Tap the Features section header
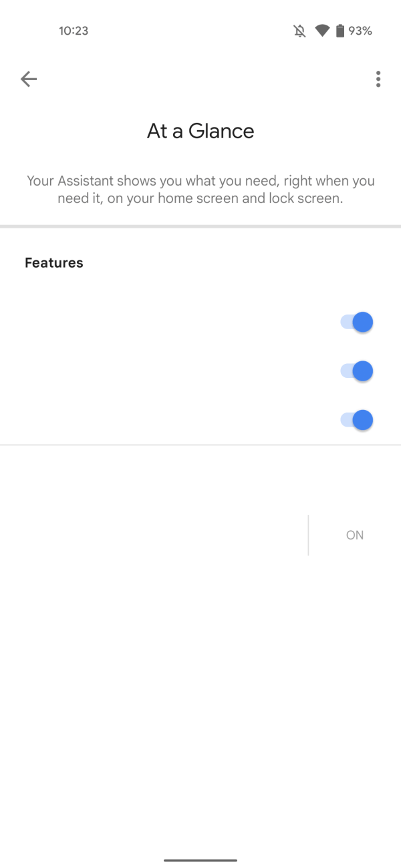This screenshot has width=401, height=868. [54, 263]
